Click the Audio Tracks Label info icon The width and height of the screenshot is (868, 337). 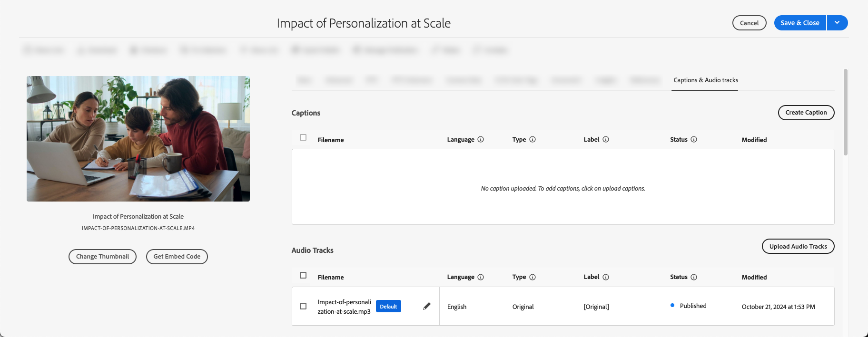606,277
